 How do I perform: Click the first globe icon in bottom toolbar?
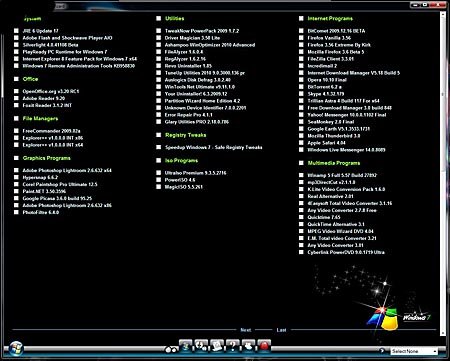186,345
